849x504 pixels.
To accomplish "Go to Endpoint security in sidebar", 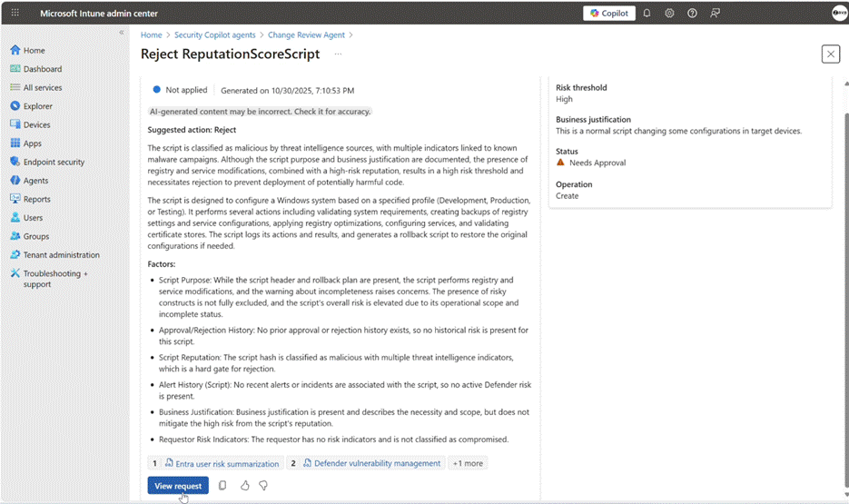I will (x=53, y=162).
